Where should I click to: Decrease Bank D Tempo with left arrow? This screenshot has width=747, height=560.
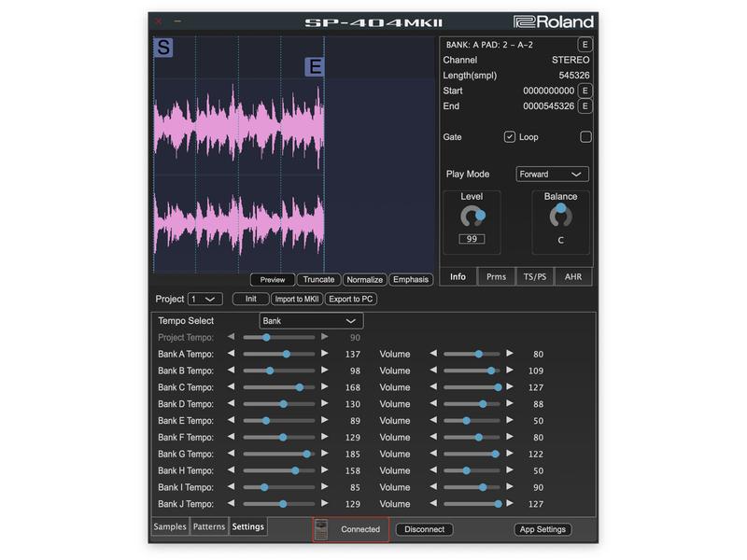pos(231,404)
